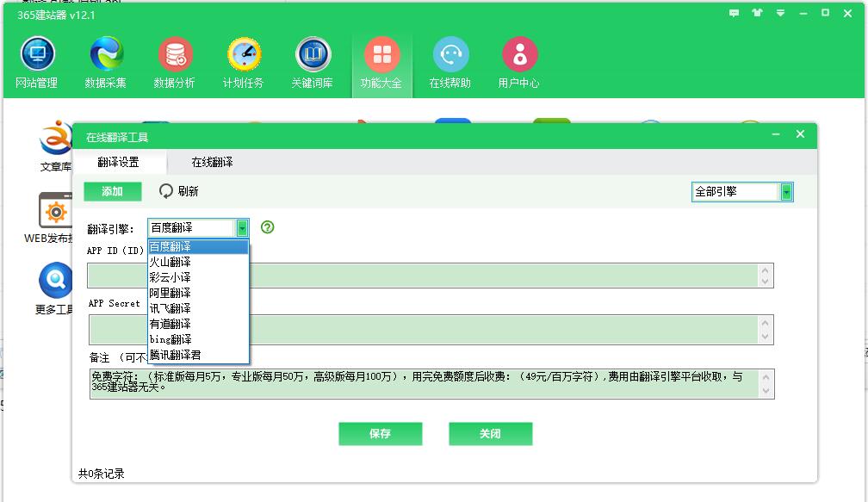Click the 添加 add button

tap(112, 191)
